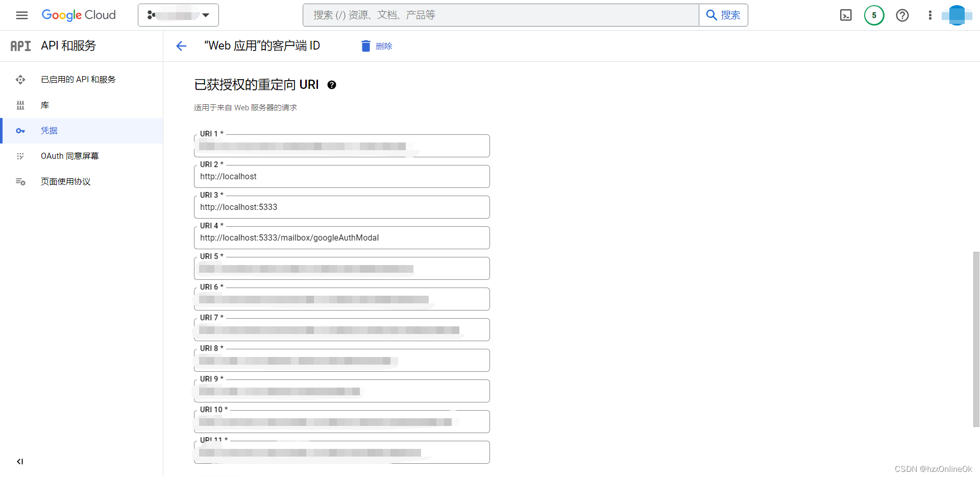Edit the URI 11 input field
This screenshot has height=477, width=980.
coord(342,452)
